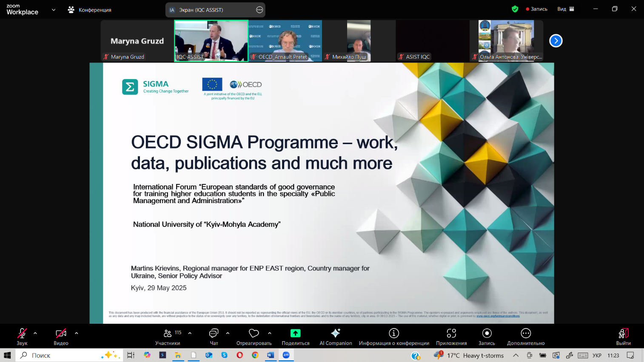644x362 pixels.
Task: Open Информация о конференции info icon
Action: point(394,333)
